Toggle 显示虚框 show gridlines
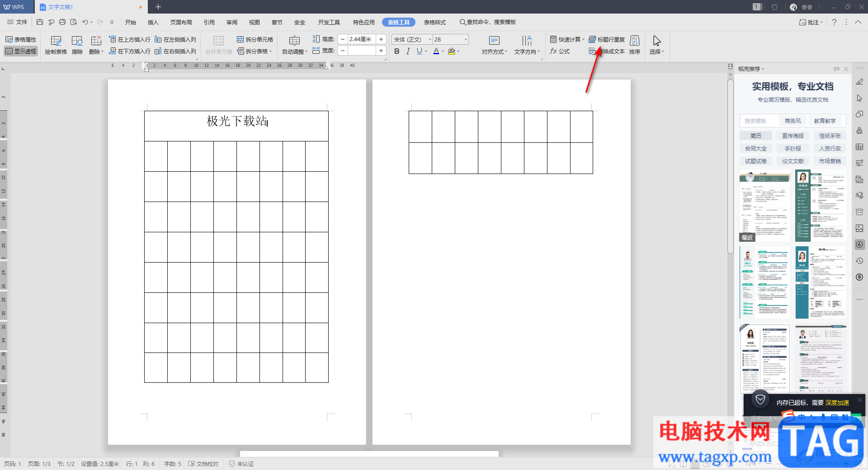The image size is (868, 470). [x=21, y=51]
